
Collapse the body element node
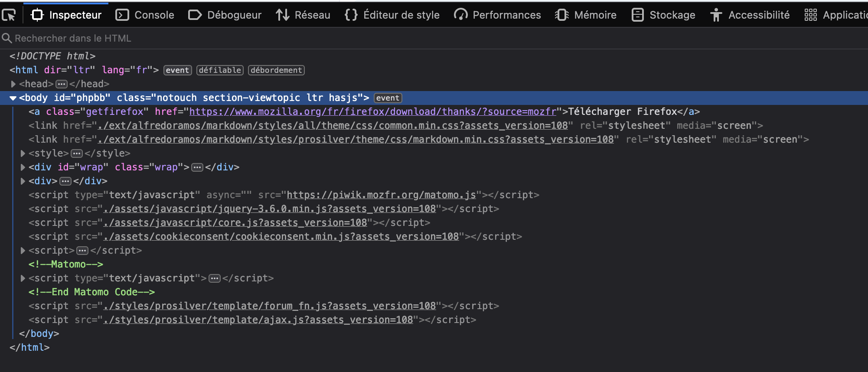13,98
